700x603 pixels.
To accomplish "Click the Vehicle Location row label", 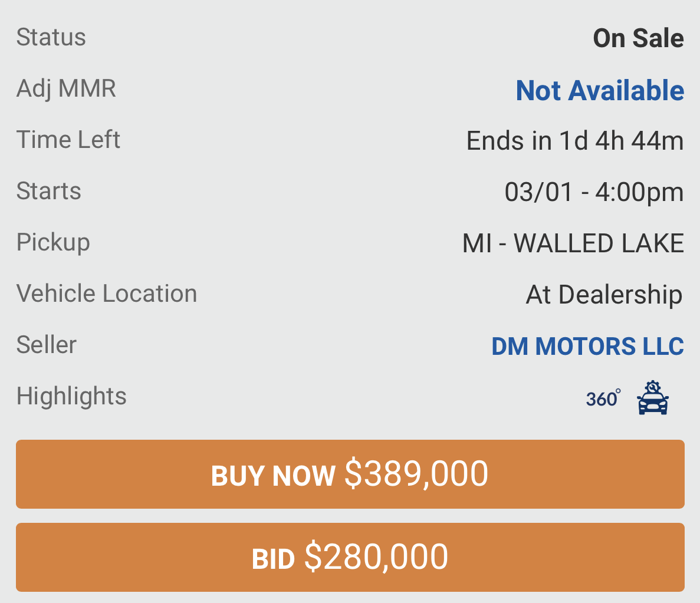I will [107, 294].
